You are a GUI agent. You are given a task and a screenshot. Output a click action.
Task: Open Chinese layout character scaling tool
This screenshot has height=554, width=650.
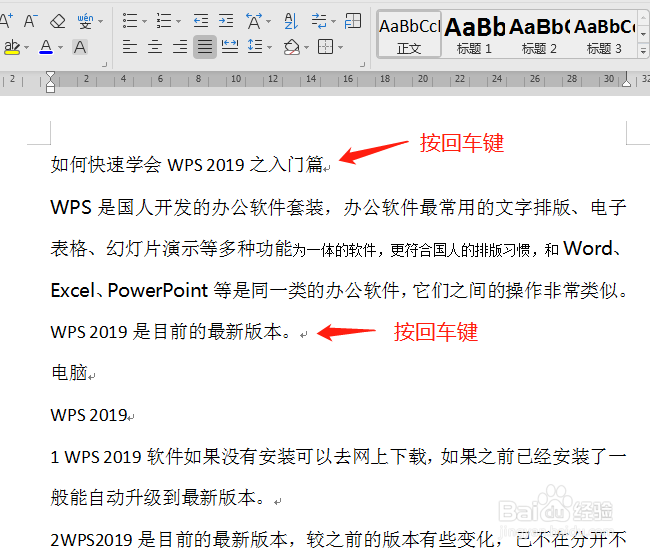coord(254,21)
